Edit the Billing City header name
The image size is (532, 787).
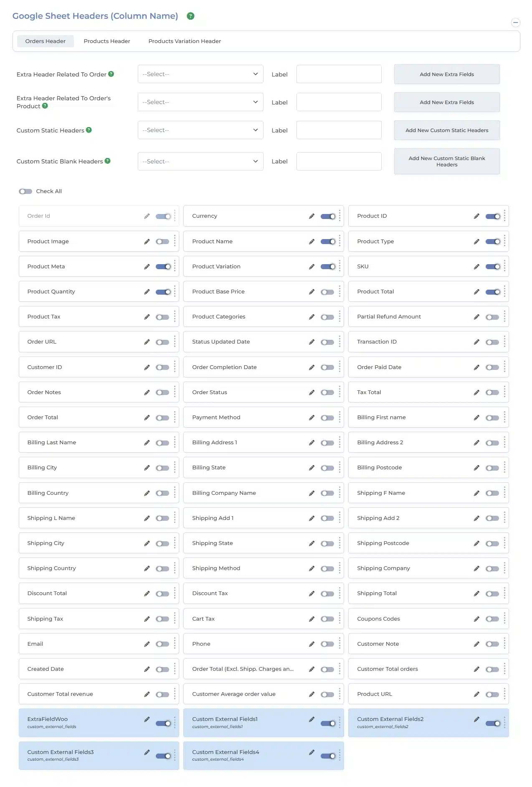click(x=147, y=468)
